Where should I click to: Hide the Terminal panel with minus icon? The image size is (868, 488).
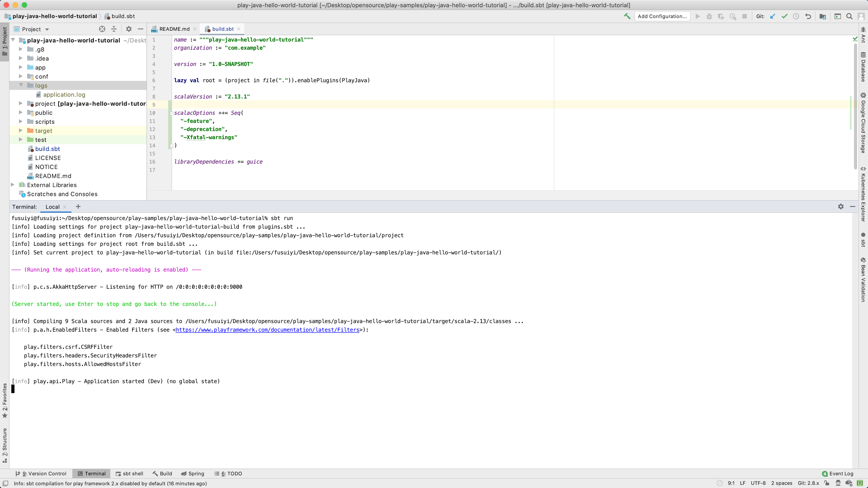852,206
